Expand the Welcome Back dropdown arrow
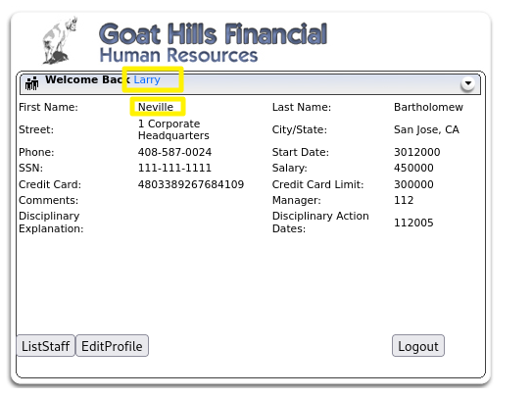The image size is (532, 398). pos(468,83)
